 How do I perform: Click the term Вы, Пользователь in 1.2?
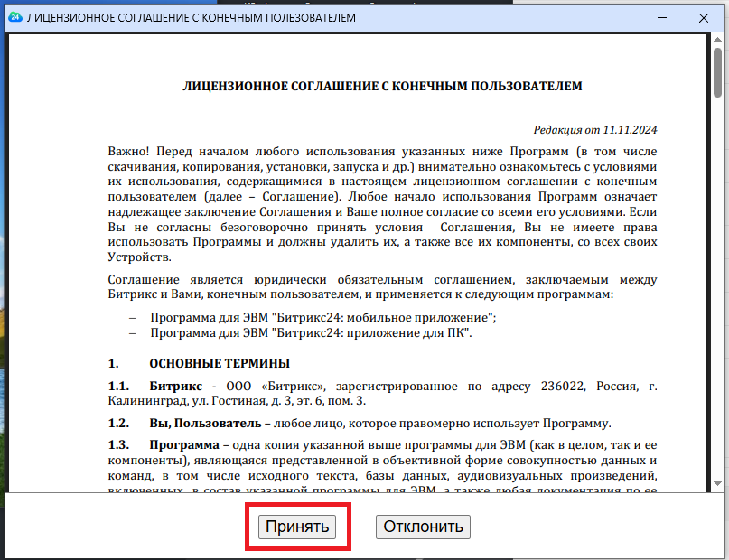(205, 424)
